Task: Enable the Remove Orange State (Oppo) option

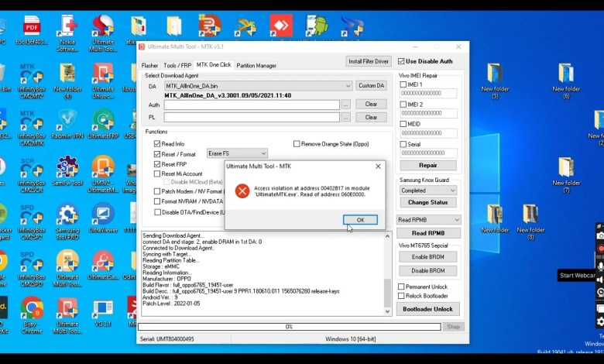Action: 297,143
